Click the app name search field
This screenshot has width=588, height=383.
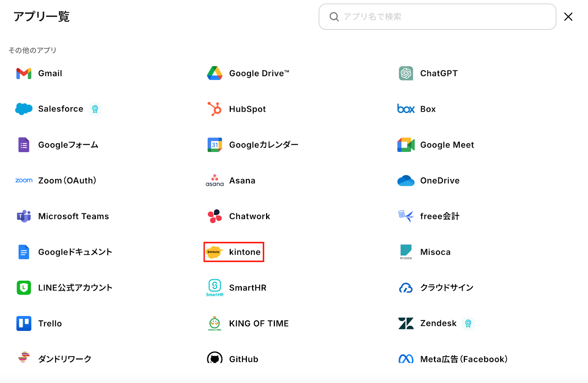click(x=441, y=17)
